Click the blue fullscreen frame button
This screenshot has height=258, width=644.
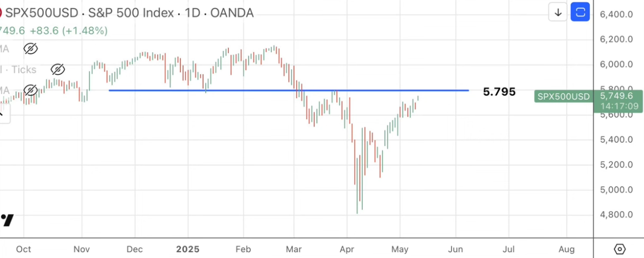(580, 12)
